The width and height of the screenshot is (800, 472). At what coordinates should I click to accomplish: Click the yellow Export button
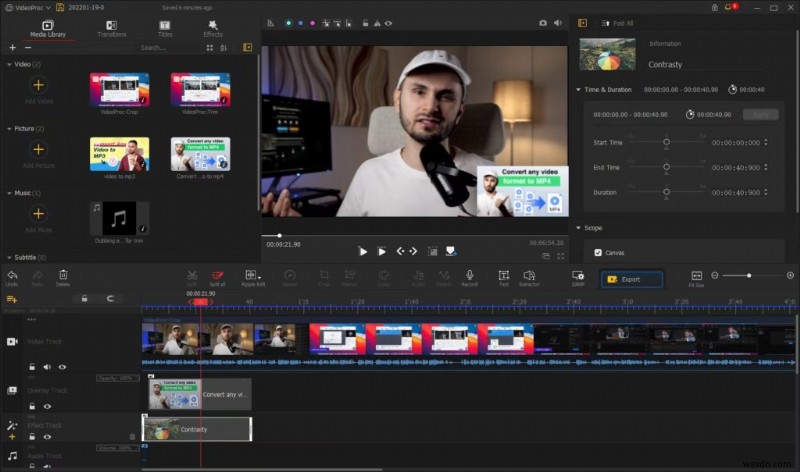tap(631, 279)
